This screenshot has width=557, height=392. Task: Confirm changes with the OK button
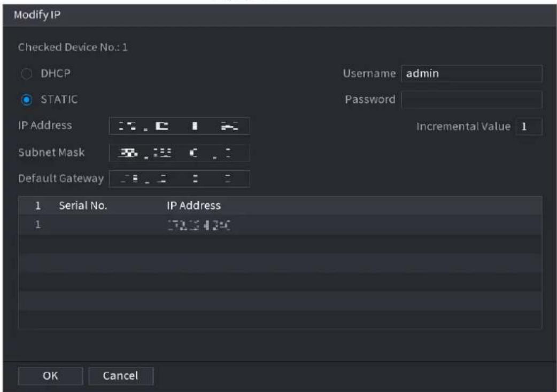pos(50,376)
